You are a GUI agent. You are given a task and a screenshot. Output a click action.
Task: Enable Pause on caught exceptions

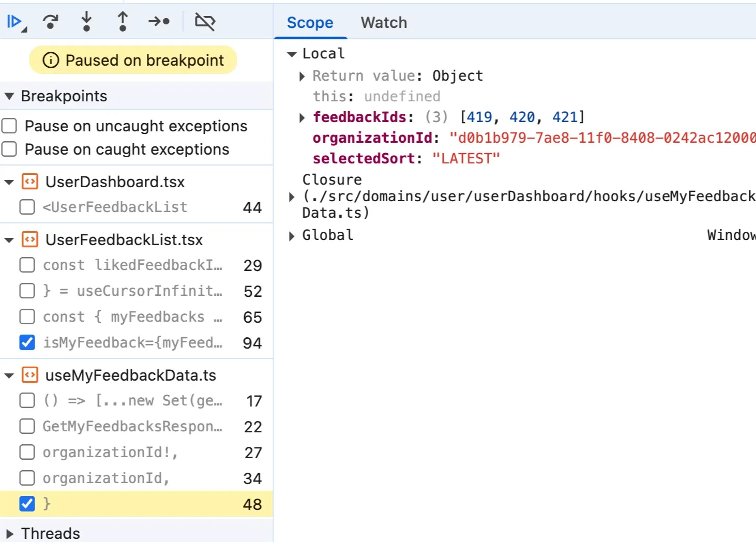tap(10, 149)
